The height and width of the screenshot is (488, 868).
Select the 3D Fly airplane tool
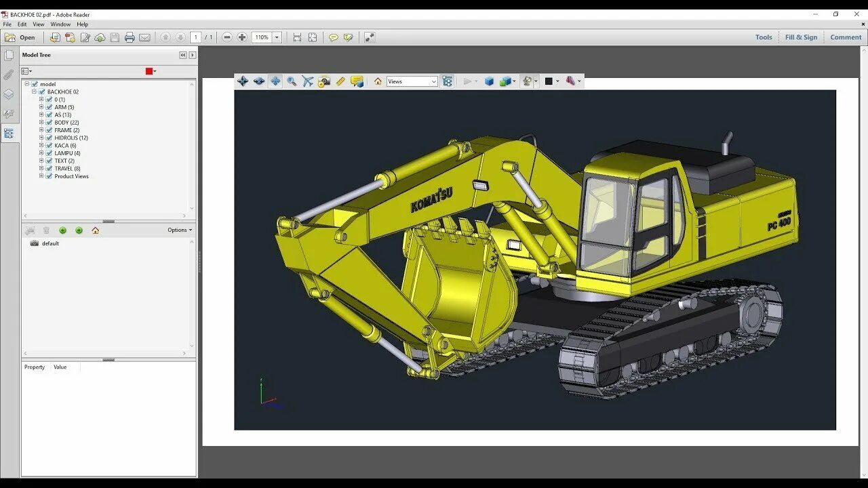coord(308,81)
